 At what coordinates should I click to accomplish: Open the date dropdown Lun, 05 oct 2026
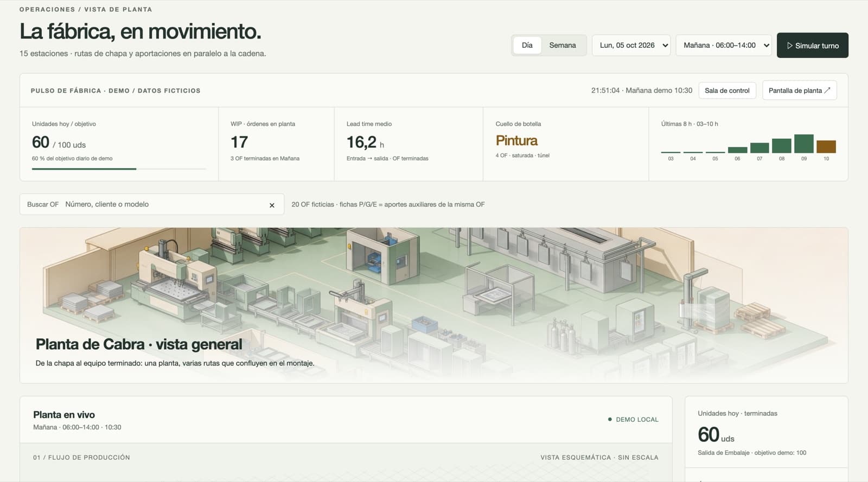[631, 46]
